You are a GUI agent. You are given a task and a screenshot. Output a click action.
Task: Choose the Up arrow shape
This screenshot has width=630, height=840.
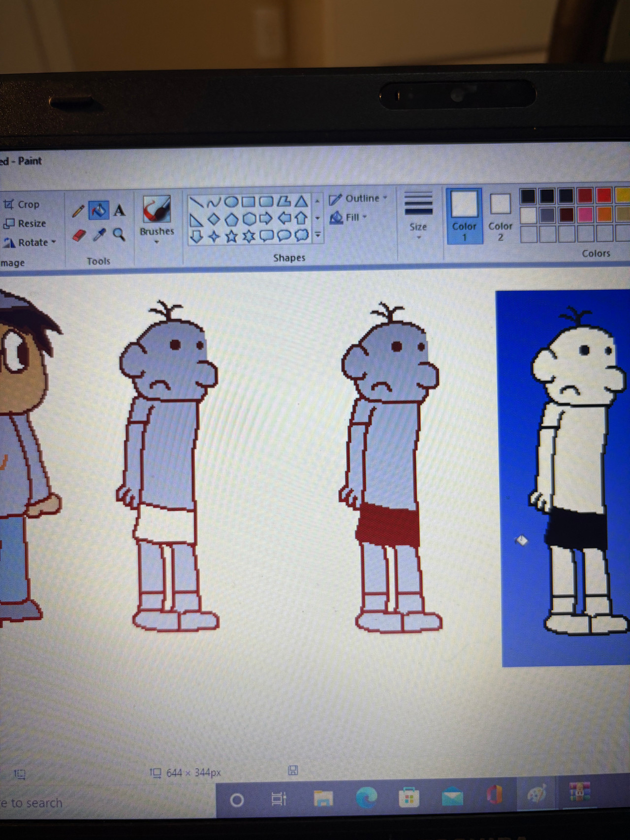301,218
